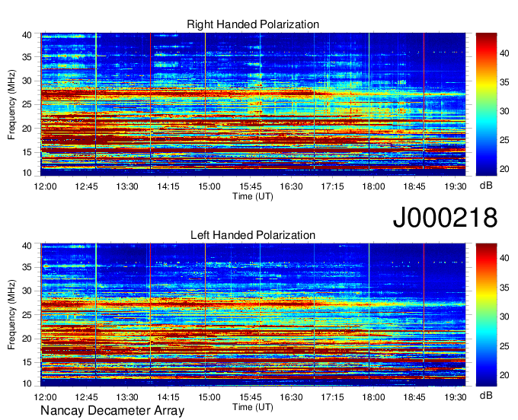Click the 12:45 tick label in bottom plot

pos(87,397)
